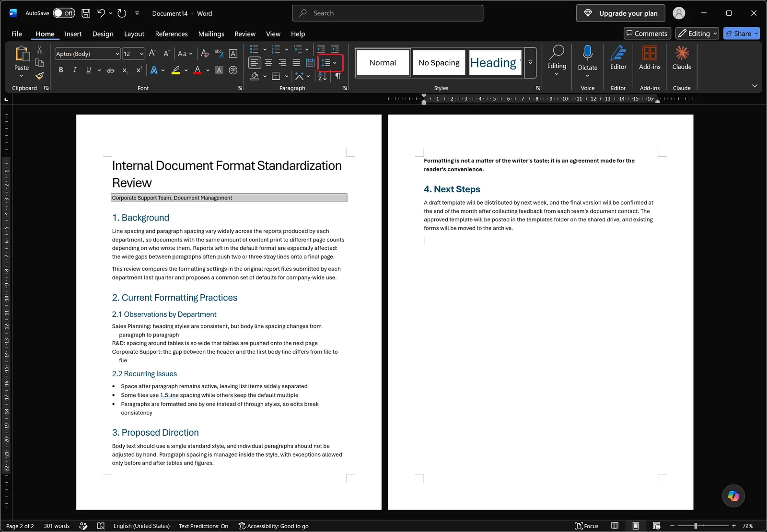Click the Copy icon in Clipboard group

39,63
